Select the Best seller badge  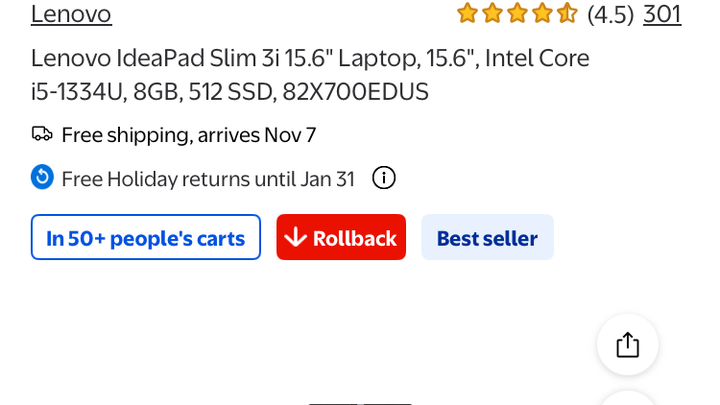point(487,238)
